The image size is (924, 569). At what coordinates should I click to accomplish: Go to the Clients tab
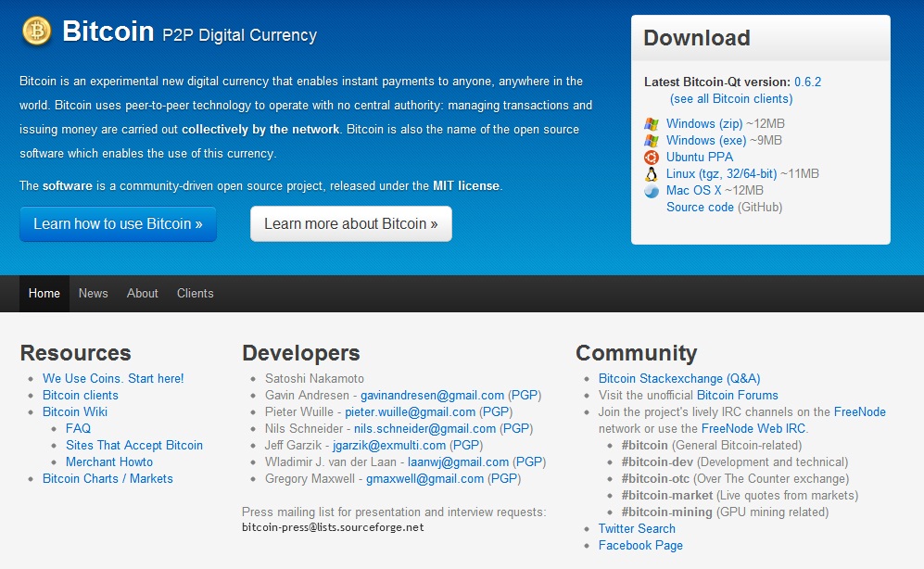pos(195,294)
